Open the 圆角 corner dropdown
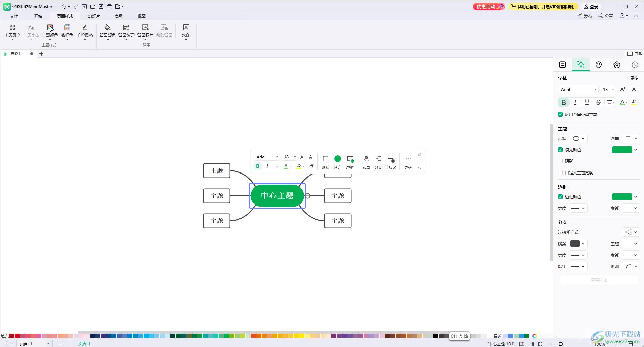Viewport: 644px width, 347px height. (x=631, y=138)
